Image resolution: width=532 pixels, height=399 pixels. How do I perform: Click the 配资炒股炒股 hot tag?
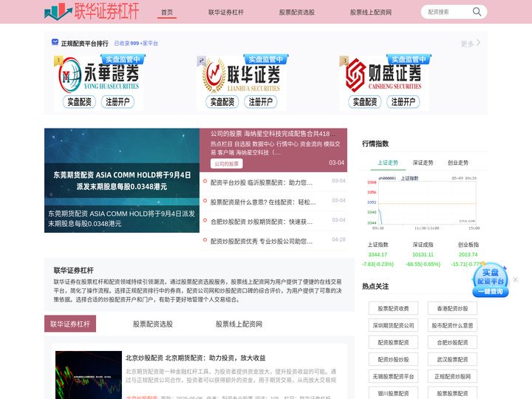coord(393,359)
